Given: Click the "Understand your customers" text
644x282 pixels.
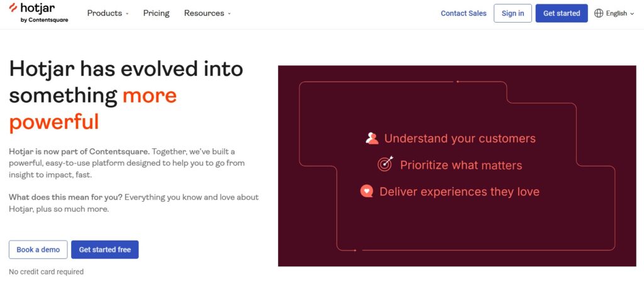Looking at the screenshot, I should (460, 138).
